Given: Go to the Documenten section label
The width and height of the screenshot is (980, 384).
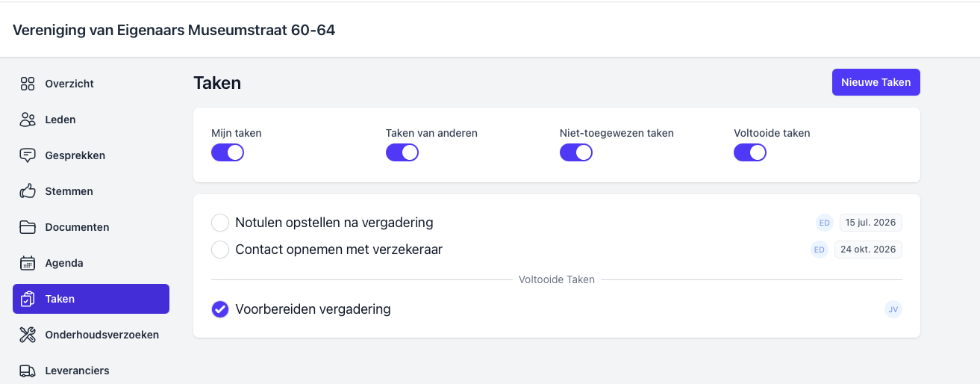Looking at the screenshot, I should pyautogui.click(x=77, y=227).
